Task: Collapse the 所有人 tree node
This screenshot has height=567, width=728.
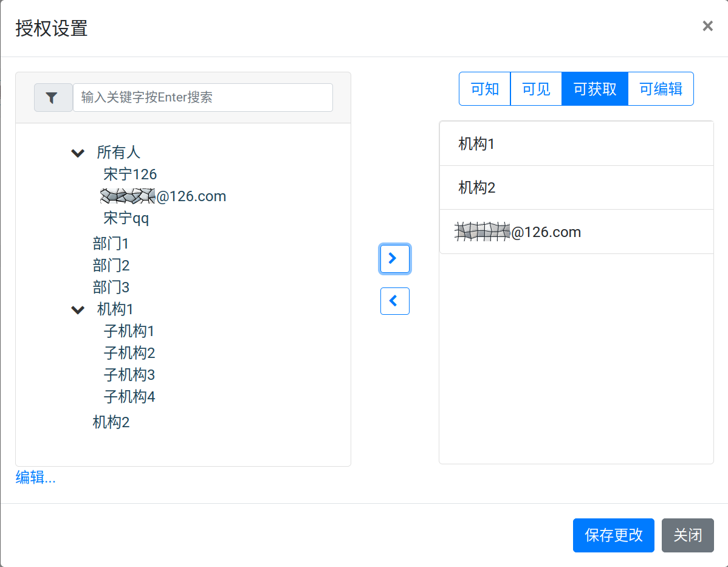Action: 78,153
